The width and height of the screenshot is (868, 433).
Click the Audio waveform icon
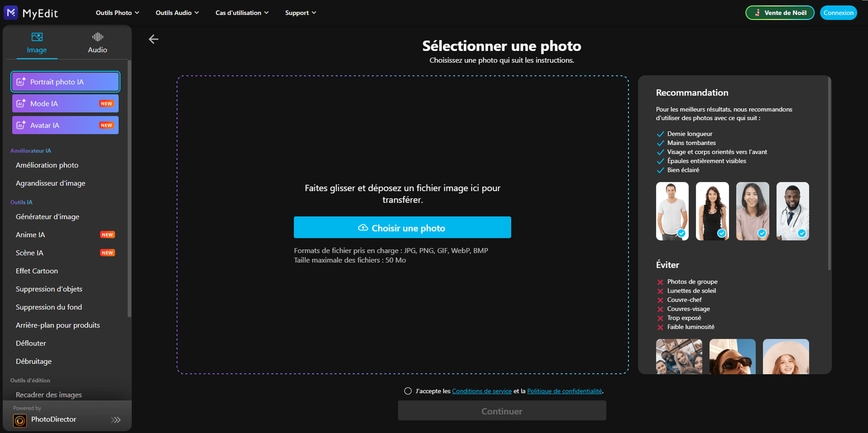[97, 37]
